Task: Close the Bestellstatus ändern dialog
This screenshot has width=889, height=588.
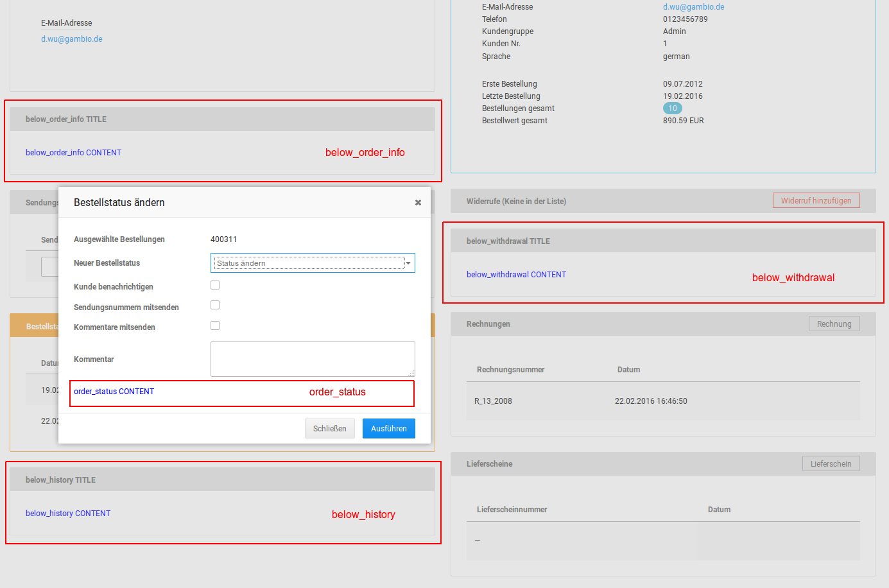Action: click(x=418, y=203)
